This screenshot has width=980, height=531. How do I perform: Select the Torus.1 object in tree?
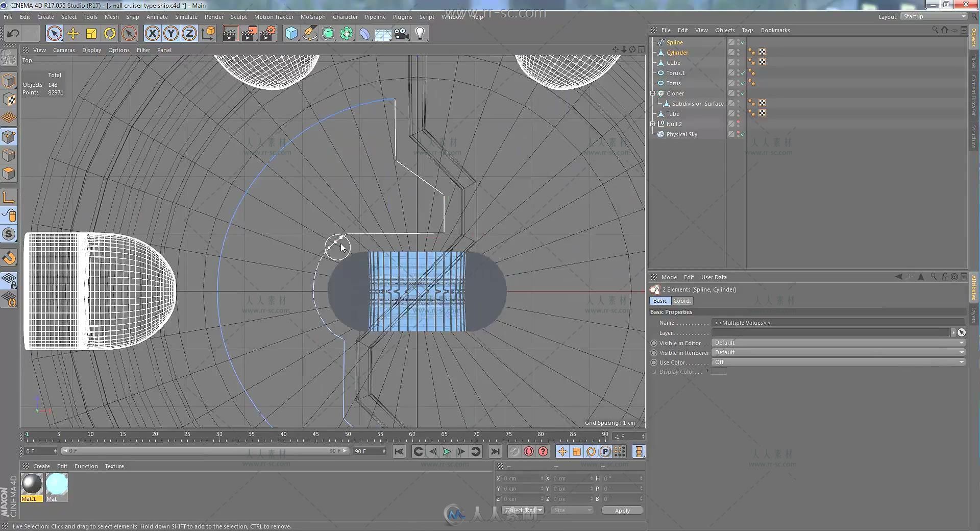tap(675, 73)
